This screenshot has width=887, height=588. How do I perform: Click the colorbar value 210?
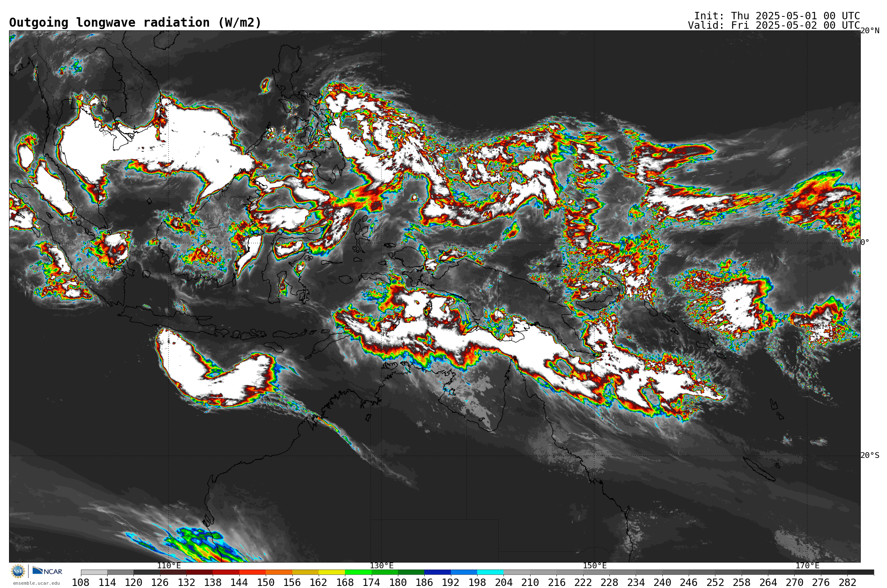pyautogui.click(x=530, y=583)
